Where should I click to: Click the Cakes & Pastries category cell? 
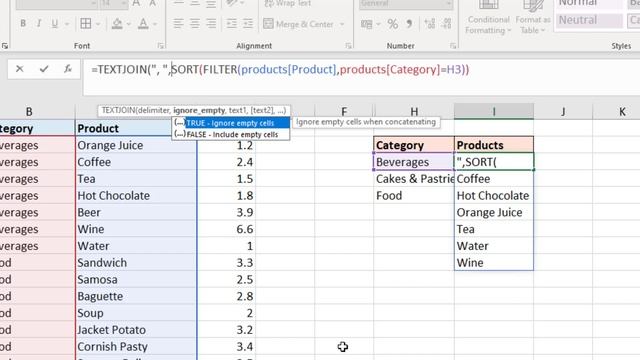pos(414,179)
